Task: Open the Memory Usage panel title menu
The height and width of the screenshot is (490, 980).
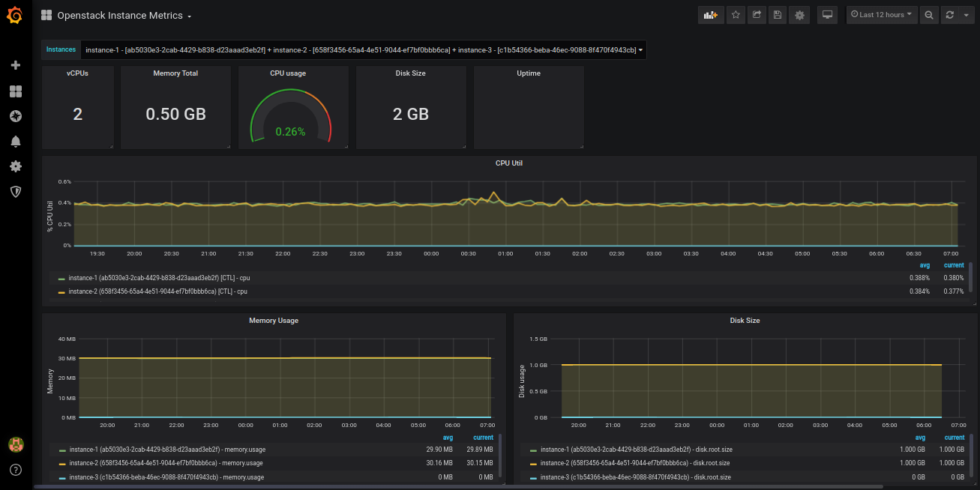Action: coord(273,321)
